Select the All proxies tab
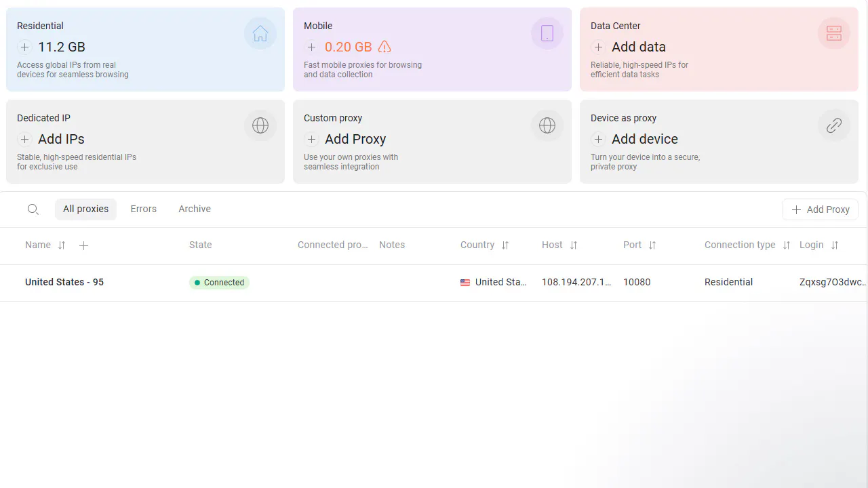This screenshot has height=488, width=868. click(x=85, y=209)
